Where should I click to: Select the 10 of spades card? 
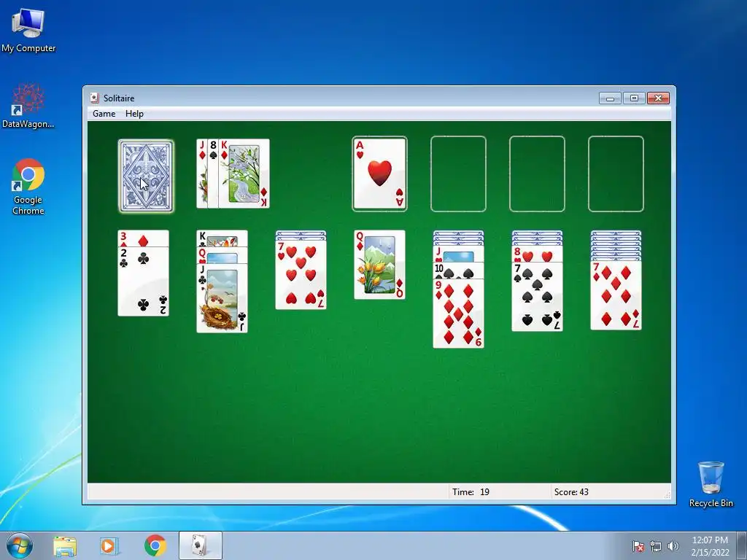pos(458,271)
